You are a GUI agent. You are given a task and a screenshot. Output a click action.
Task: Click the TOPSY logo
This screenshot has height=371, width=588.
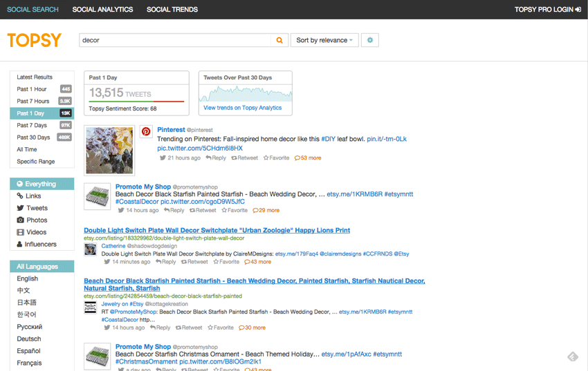coord(34,40)
